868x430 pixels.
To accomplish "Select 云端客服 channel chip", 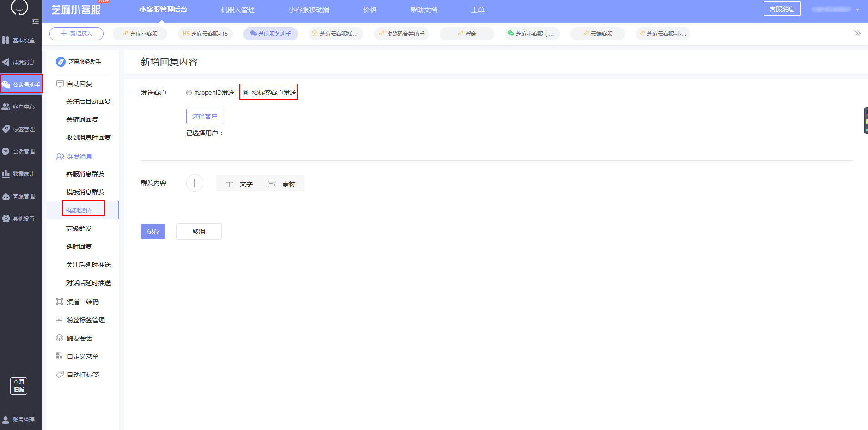I will (x=598, y=34).
